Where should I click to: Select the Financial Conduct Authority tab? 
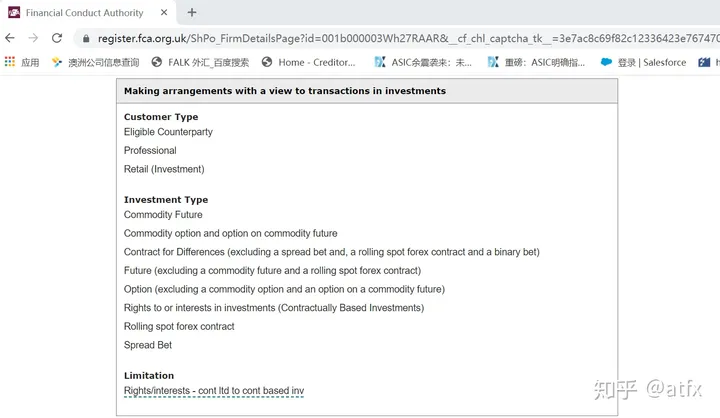click(x=84, y=13)
